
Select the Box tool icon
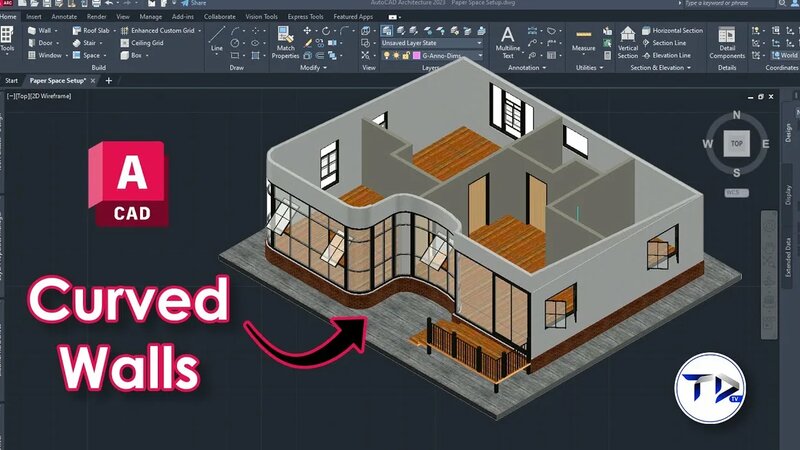pyautogui.click(x=124, y=55)
